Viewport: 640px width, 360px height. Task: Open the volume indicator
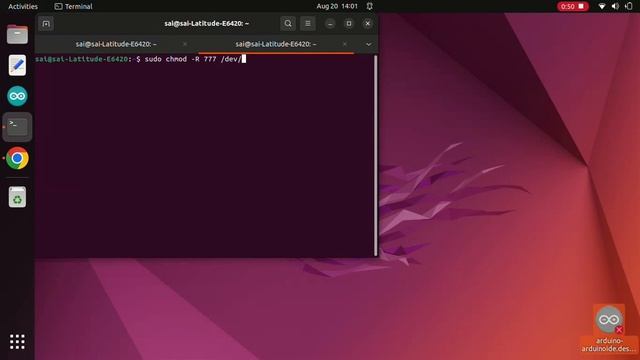616,6
